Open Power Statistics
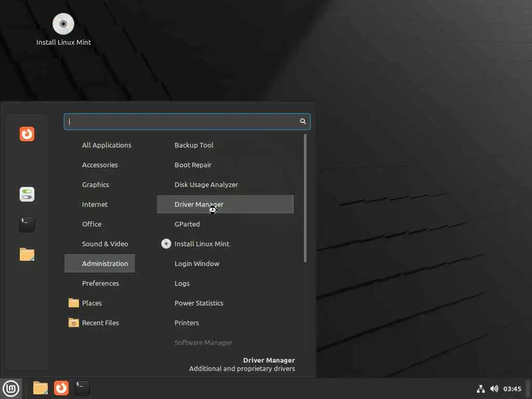This screenshot has width=532, height=399. [225, 303]
